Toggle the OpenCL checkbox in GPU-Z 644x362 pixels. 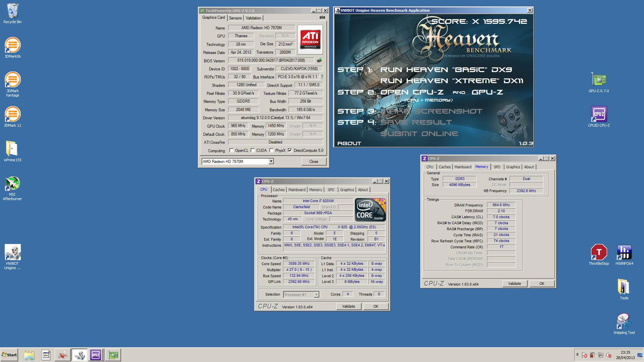pos(231,150)
